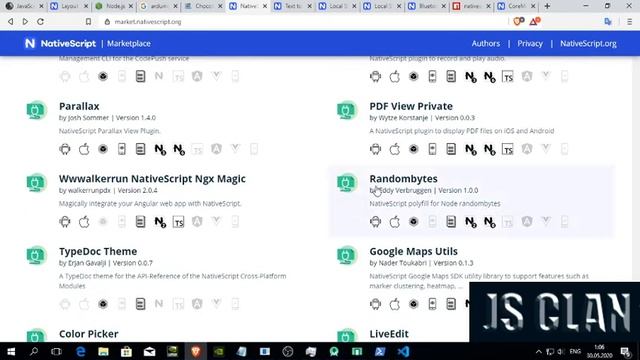The width and height of the screenshot is (640, 360).
Task: Open the Brave Shields icon
Action: [518, 22]
